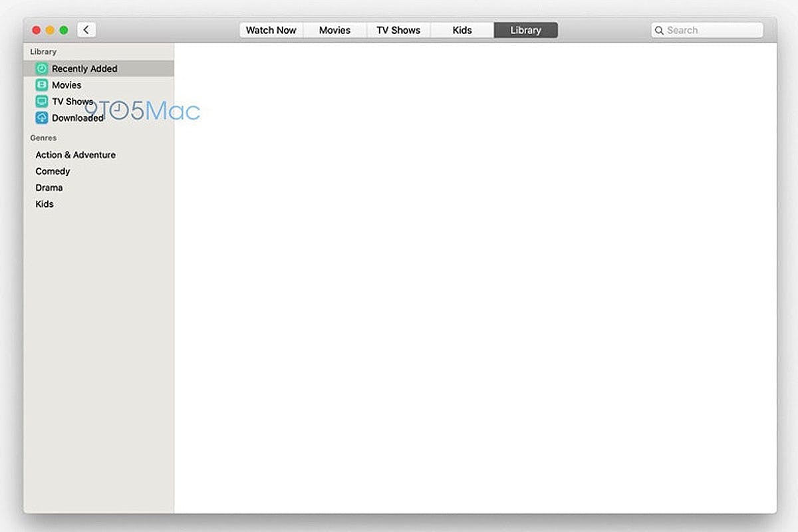The width and height of the screenshot is (798, 532).
Task: Focus the Search text field
Action: click(712, 31)
